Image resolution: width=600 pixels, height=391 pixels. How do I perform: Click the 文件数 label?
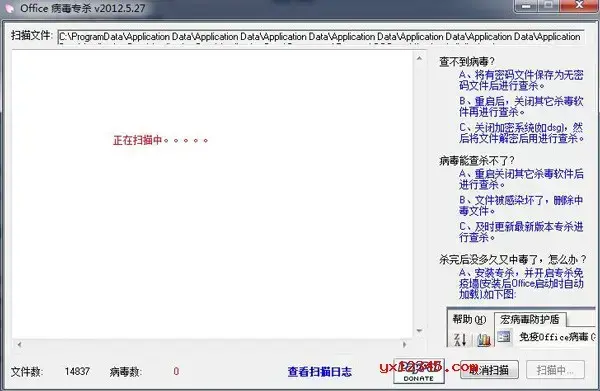[27, 371]
